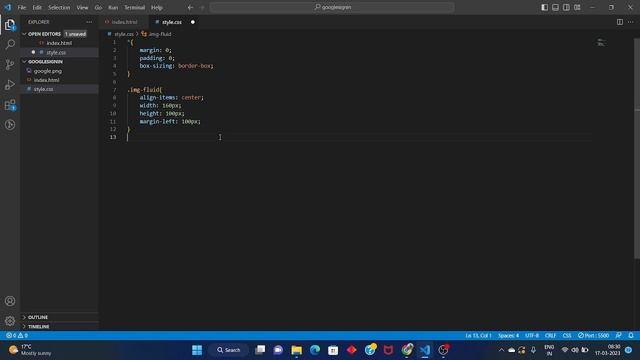
Task: Open the weather widget on taskbar
Action: [30, 350]
